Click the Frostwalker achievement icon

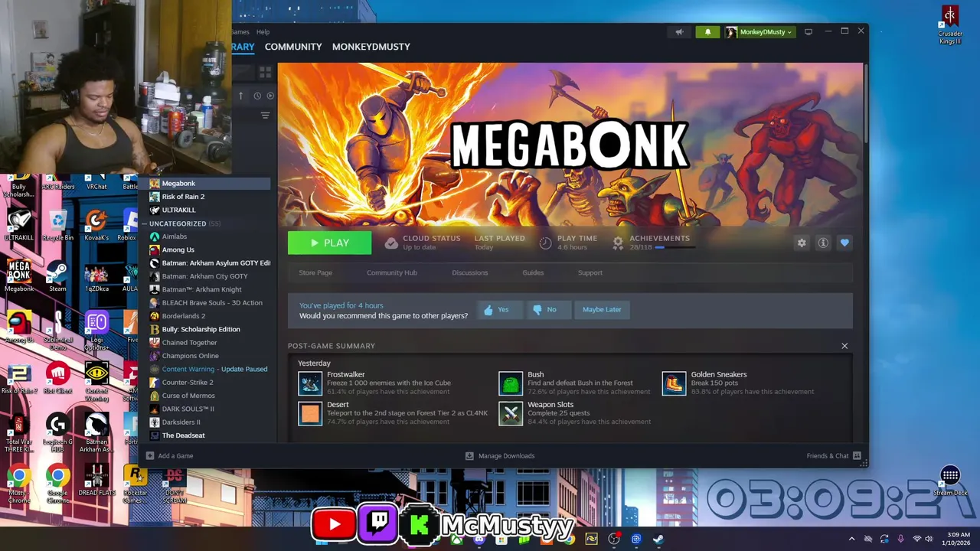(x=310, y=383)
